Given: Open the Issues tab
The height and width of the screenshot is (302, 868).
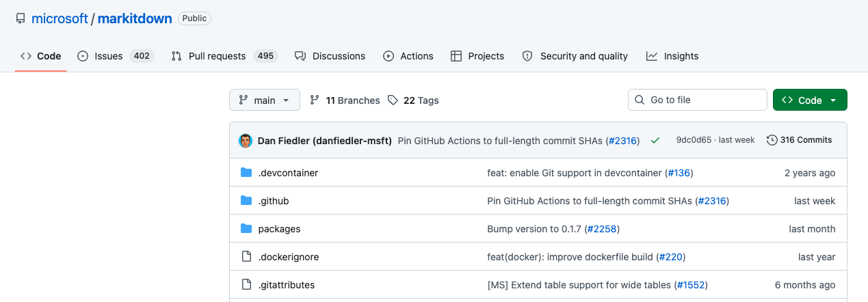Looking at the screenshot, I should pyautogui.click(x=116, y=56).
